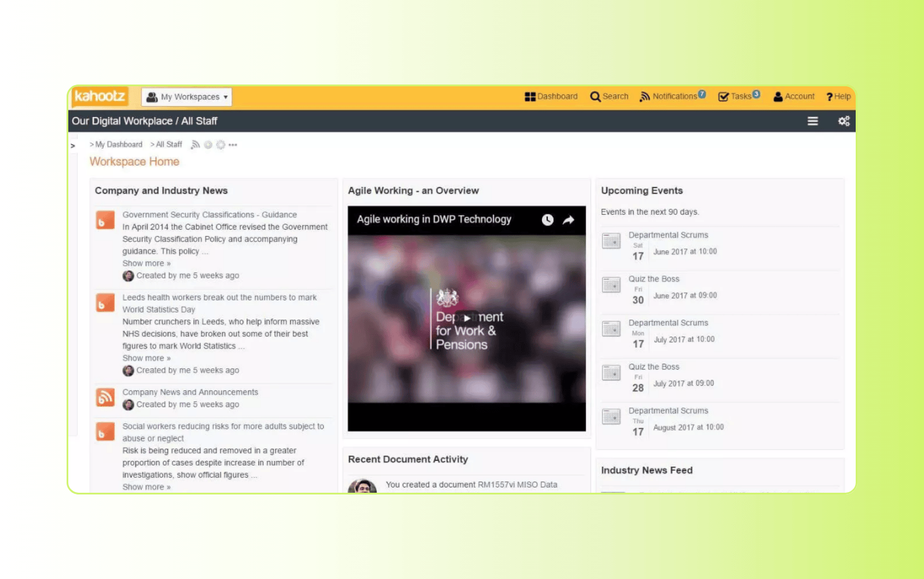Click the blog icon beside Leeds health workers
The width and height of the screenshot is (924, 579).
[x=105, y=303]
